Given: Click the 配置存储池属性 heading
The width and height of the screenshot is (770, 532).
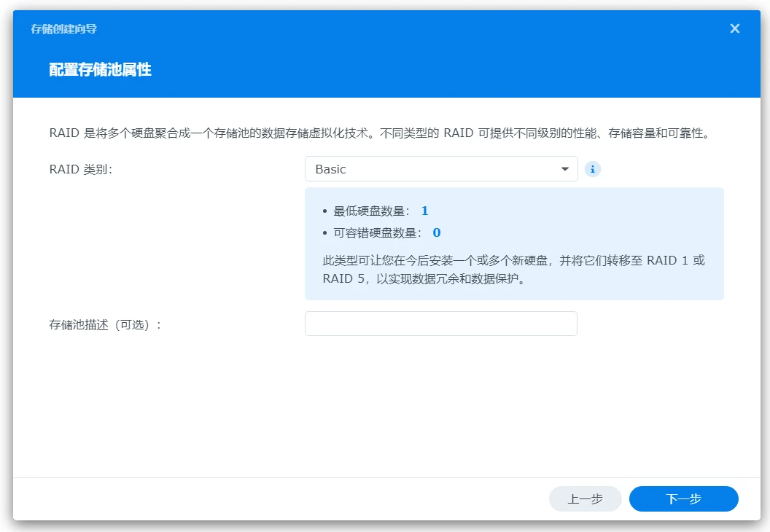Looking at the screenshot, I should [x=101, y=70].
